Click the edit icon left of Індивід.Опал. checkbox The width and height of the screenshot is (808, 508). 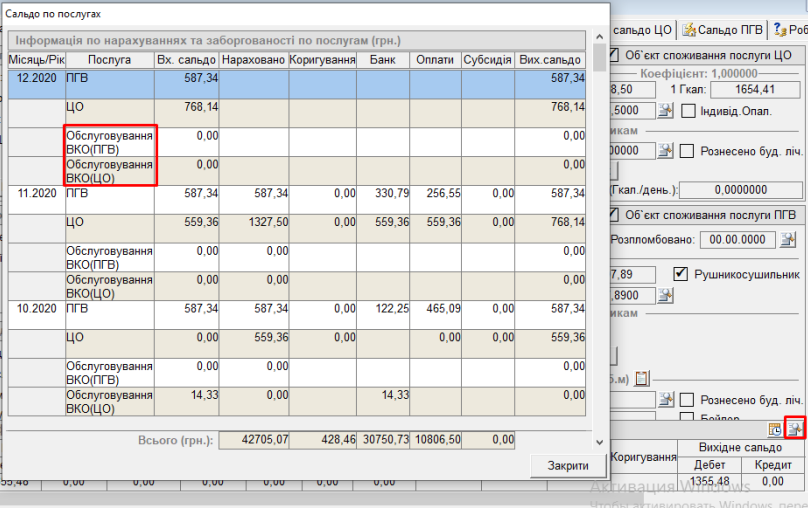665,110
